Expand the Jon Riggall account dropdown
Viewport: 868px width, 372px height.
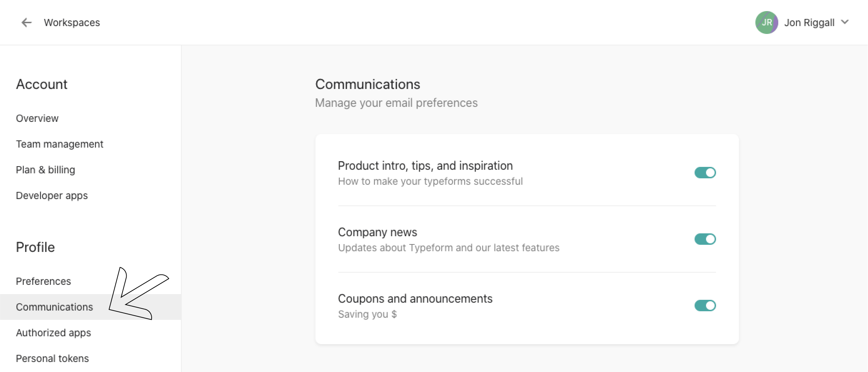(x=845, y=22)
